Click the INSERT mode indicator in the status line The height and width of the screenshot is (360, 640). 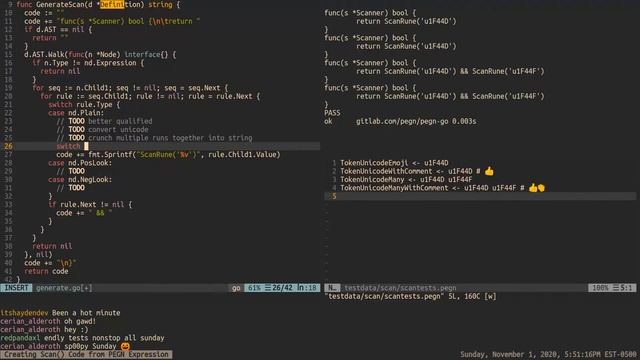click(x=16, y=288)
